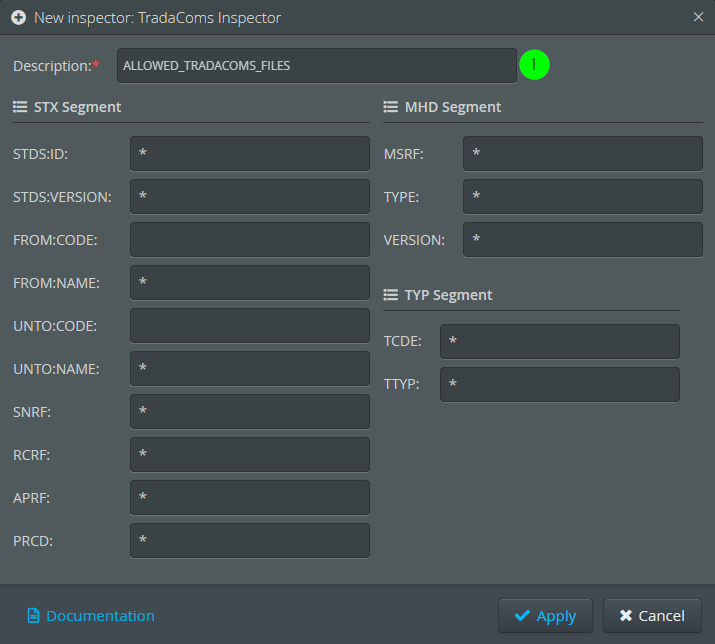
Task: Click the TTYP input box
Action: click(559, 384)
